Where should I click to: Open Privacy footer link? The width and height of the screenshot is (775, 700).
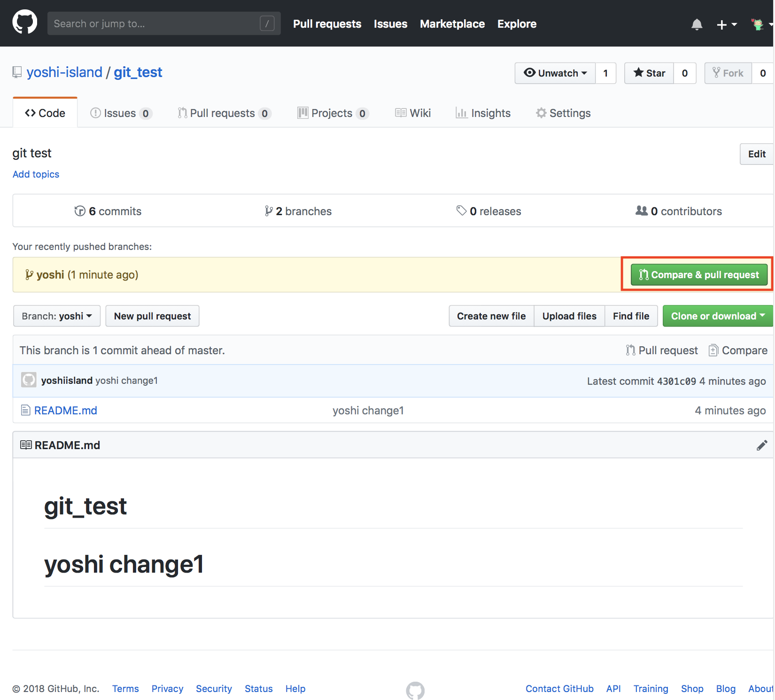point(167,689)
